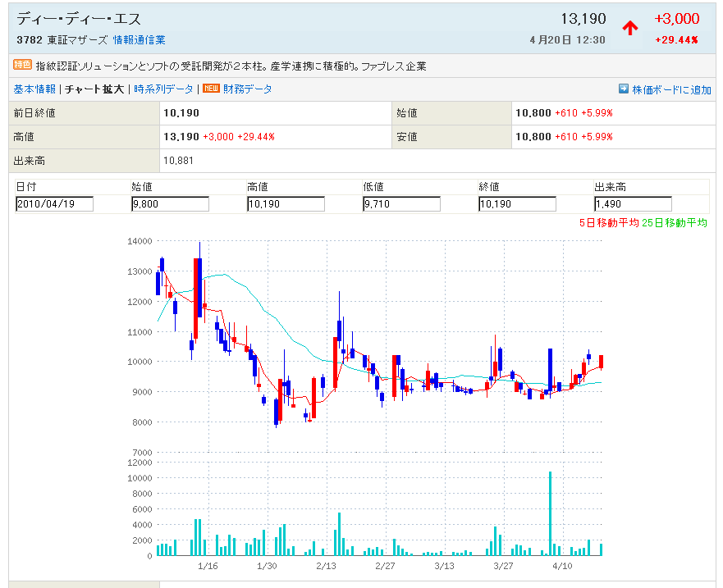Add the stock via 株価ボードに追加
The width and height of the screenshot is (723, 588).
pos(671,89)
